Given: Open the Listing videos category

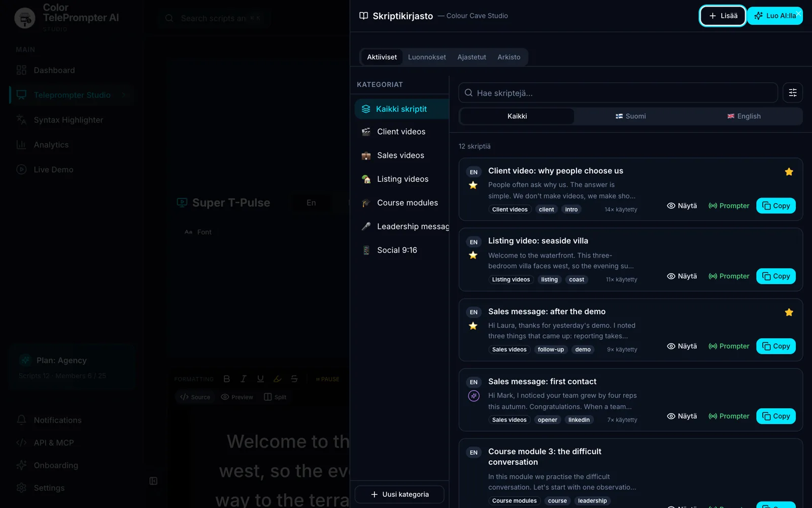Looking at the screenshot, I should [401, 179].
